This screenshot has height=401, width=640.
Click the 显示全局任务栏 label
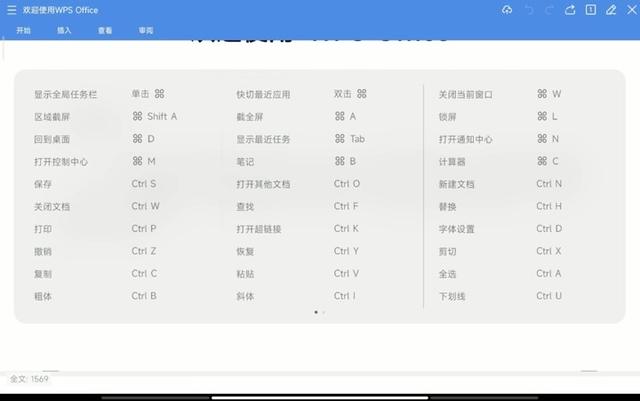65,95
